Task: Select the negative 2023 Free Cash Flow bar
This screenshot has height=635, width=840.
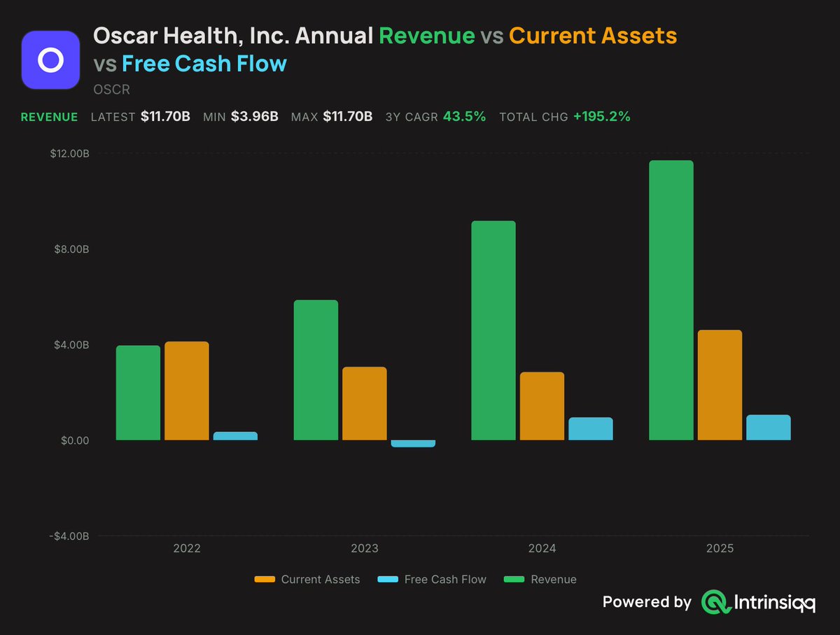Action: click(413, 443)
